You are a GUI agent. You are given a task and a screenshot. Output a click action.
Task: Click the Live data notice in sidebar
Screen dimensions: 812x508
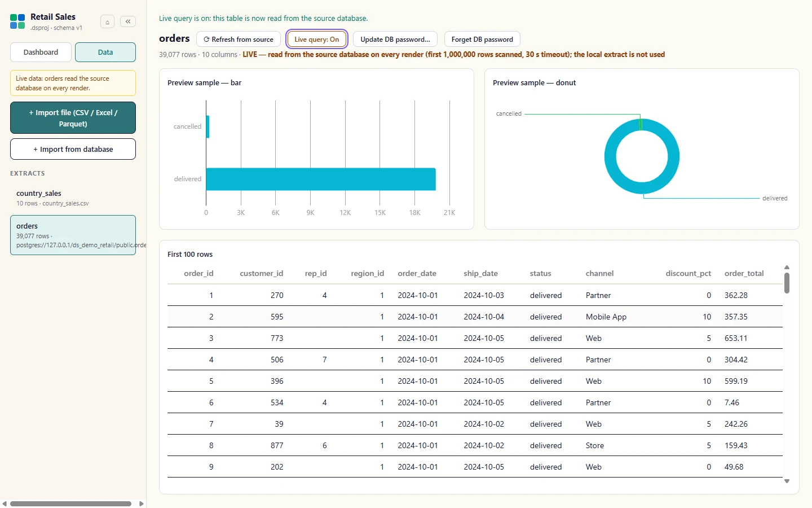coord(73,83)
